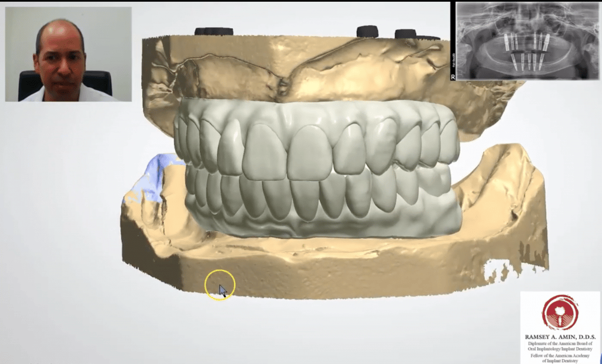Click the Pan Oral3D label on the X-ray strip

tap(453, 59)
